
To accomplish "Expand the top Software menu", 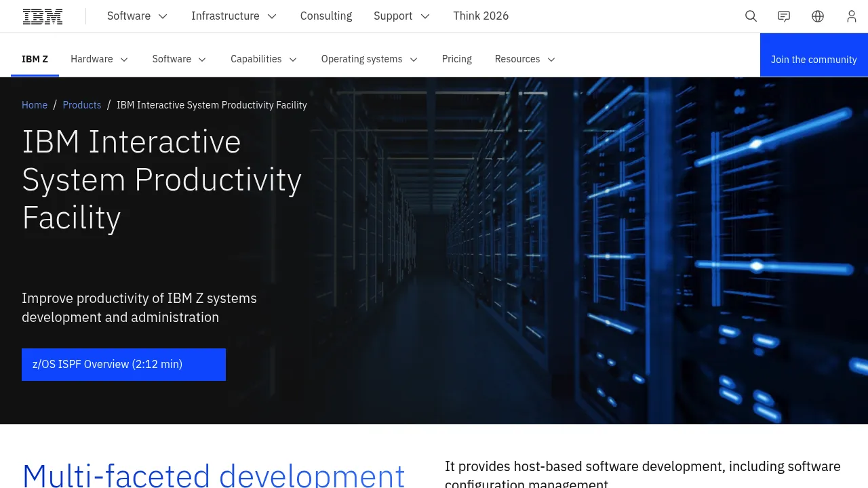I will click(x=138, y=16).
